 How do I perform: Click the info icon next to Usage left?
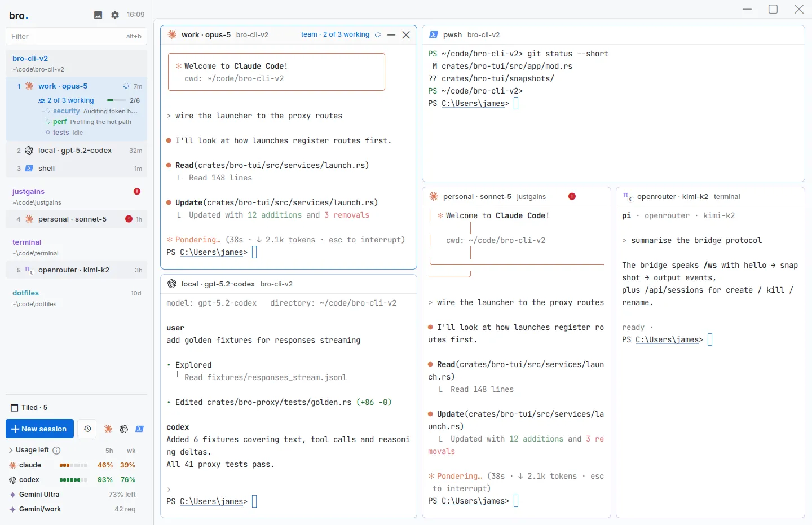pyautogui.click(x=56, y=450)
